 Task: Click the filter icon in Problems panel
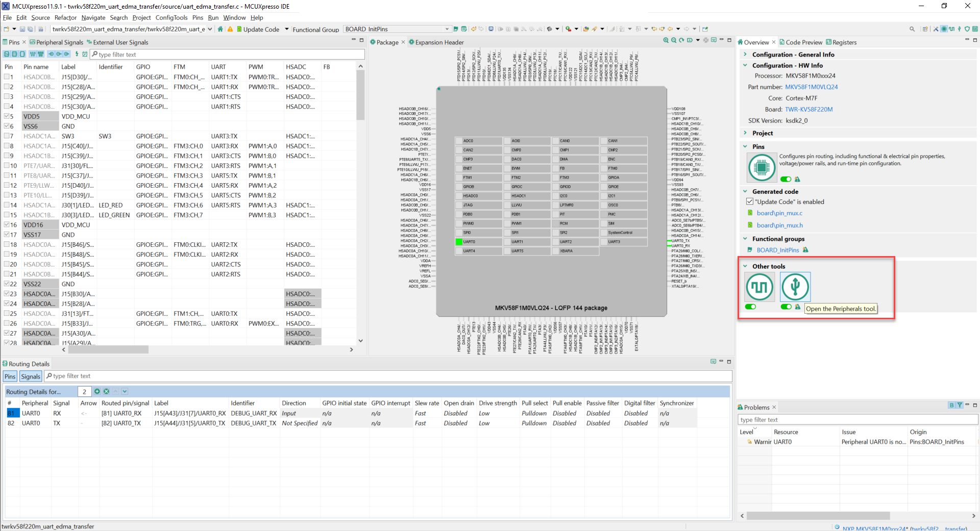coord(960,405)
